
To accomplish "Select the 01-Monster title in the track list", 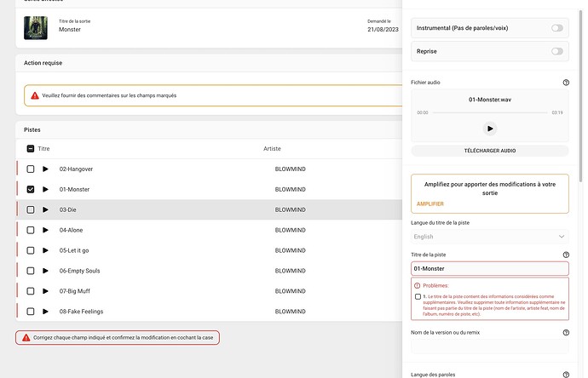I will click(74, 189).
